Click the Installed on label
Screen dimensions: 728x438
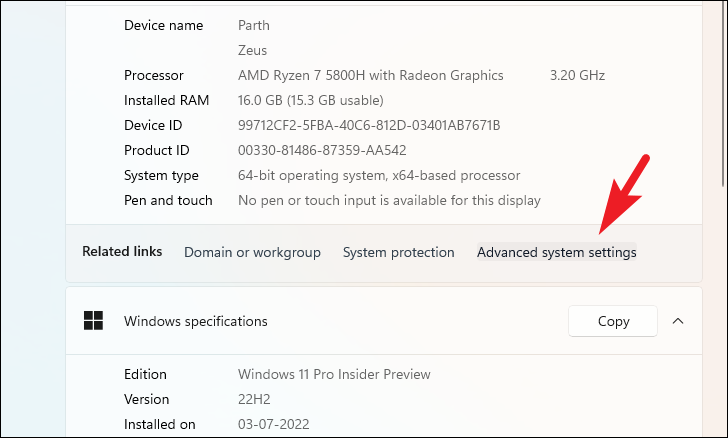pos(159,425)
